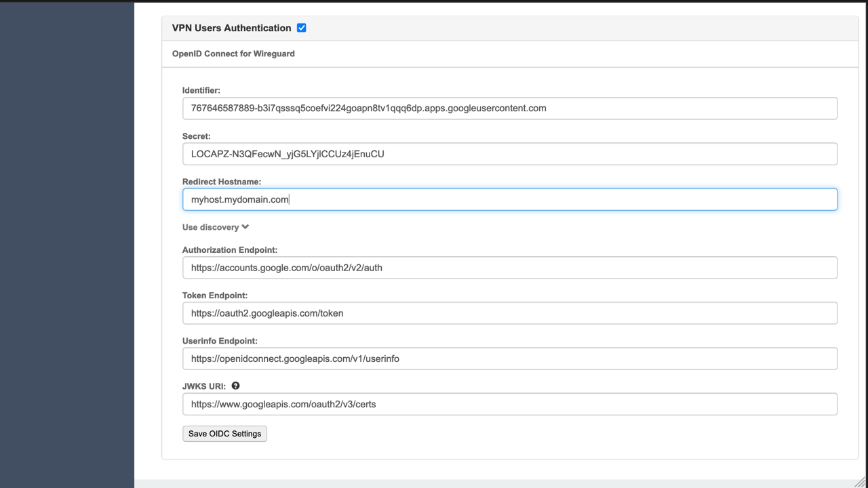Click the "Use discovery" text label
Viewport: 868px width, 488px height.
tap(210, 227)
